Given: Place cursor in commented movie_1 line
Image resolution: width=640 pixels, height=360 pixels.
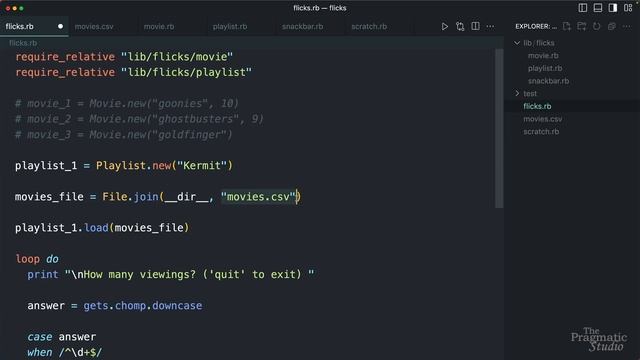Looking at the screenshot, I should click(127, 103).
